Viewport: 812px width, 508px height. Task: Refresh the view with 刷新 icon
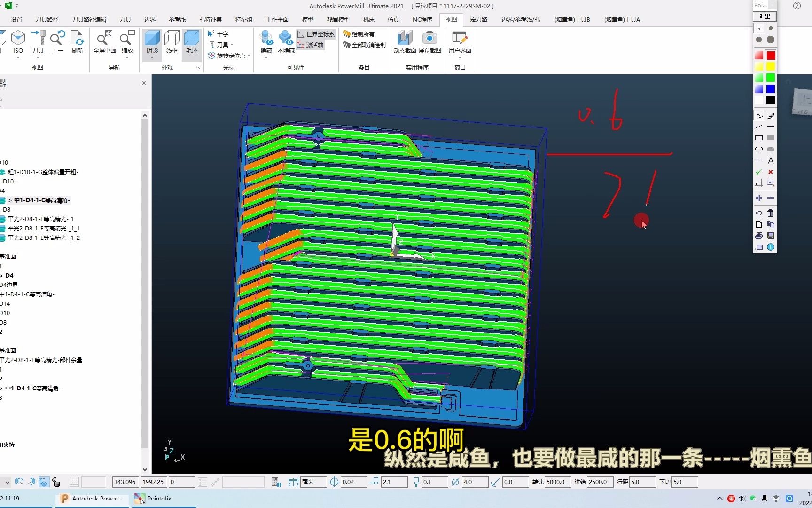click(77, 38)
